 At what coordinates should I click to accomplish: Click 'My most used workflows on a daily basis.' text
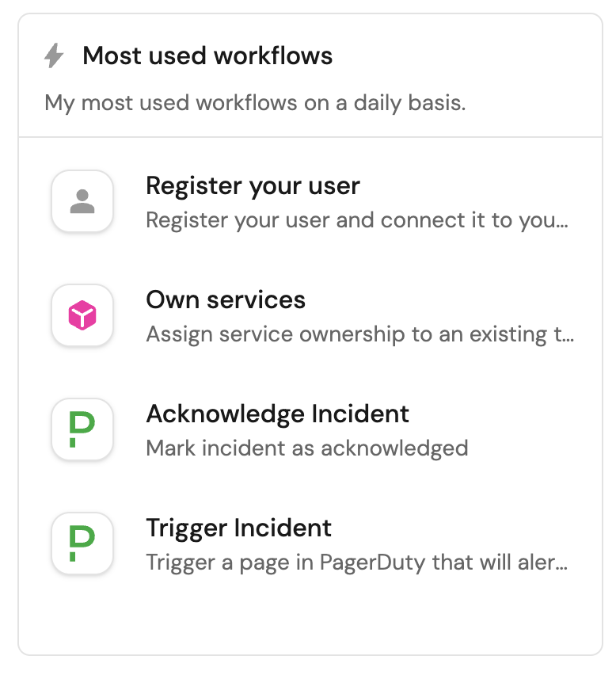point(255,103)
